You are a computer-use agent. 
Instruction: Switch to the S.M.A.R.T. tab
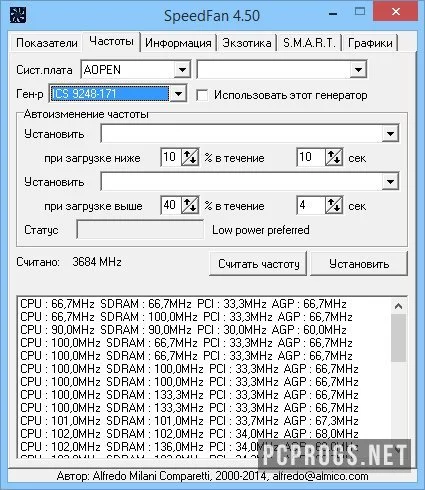[x=309, y=43]
